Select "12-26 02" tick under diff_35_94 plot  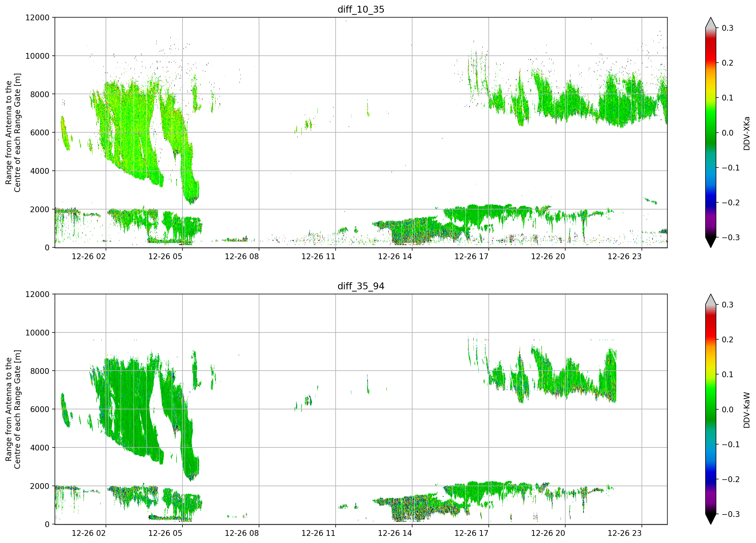(x=89, y=533)
